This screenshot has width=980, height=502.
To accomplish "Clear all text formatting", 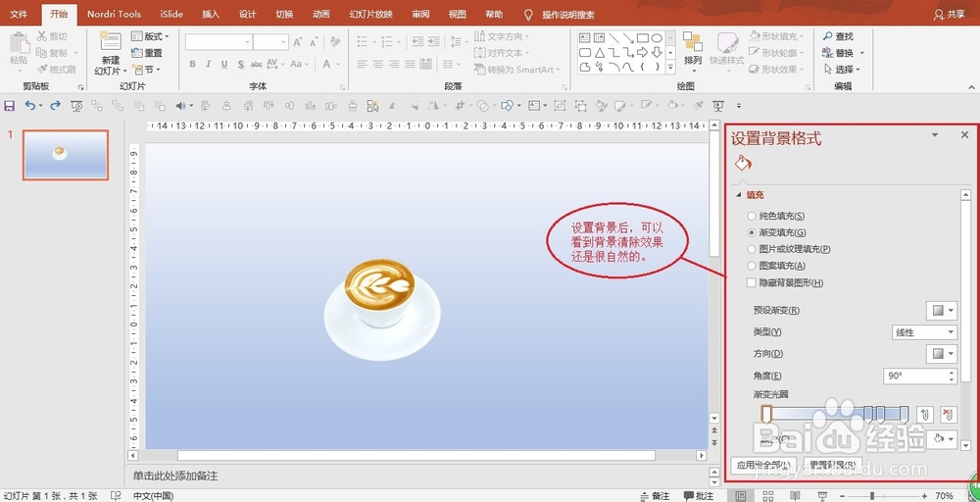I will pyautogui.click(x=335, y=42).
